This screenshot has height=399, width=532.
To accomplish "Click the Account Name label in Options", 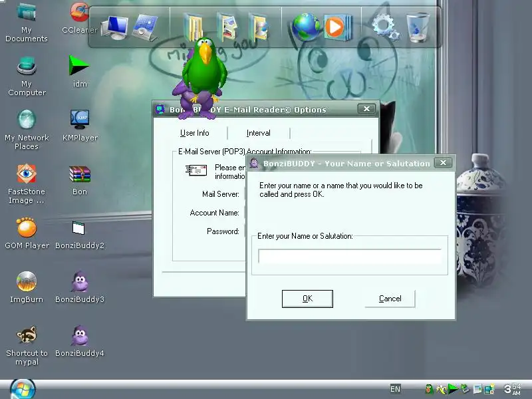I will tap(214, 213).
